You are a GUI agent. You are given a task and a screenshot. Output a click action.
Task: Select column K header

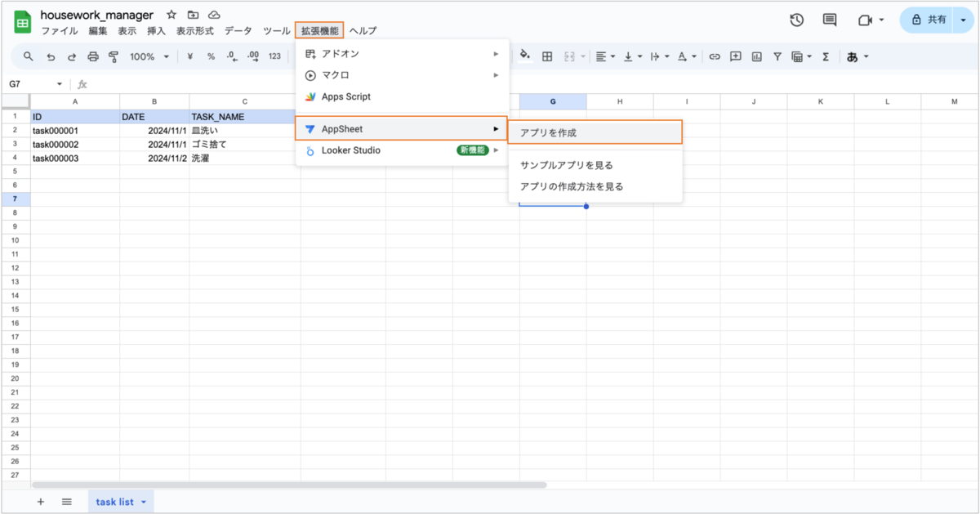pyautogui.click(x=820, y=101)
